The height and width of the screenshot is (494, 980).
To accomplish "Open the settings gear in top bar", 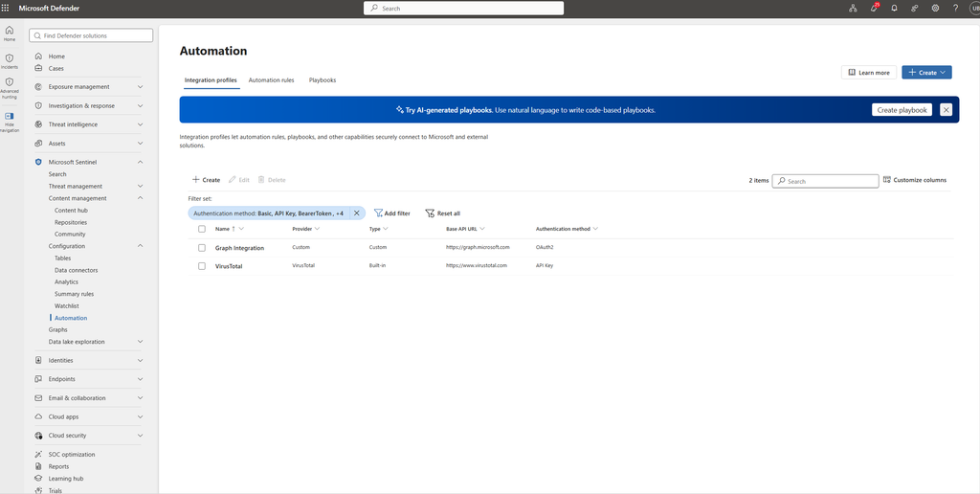I will [935, 8].
